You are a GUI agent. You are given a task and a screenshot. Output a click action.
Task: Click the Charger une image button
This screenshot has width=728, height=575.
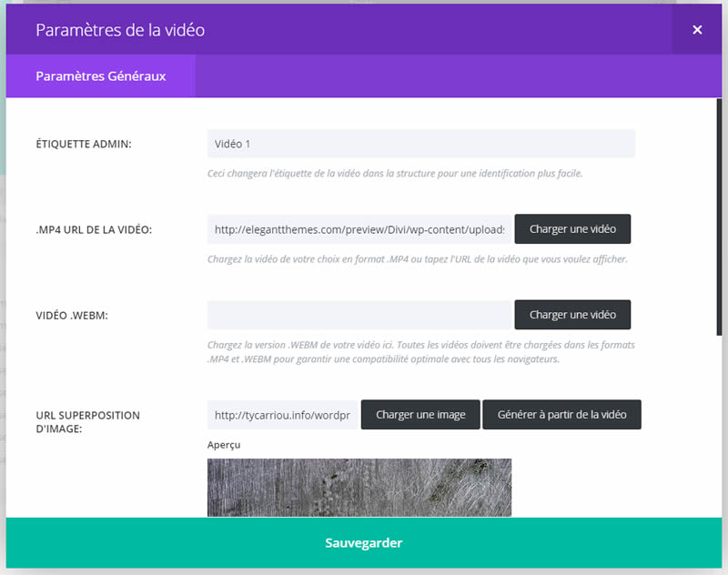coord(420,415)
